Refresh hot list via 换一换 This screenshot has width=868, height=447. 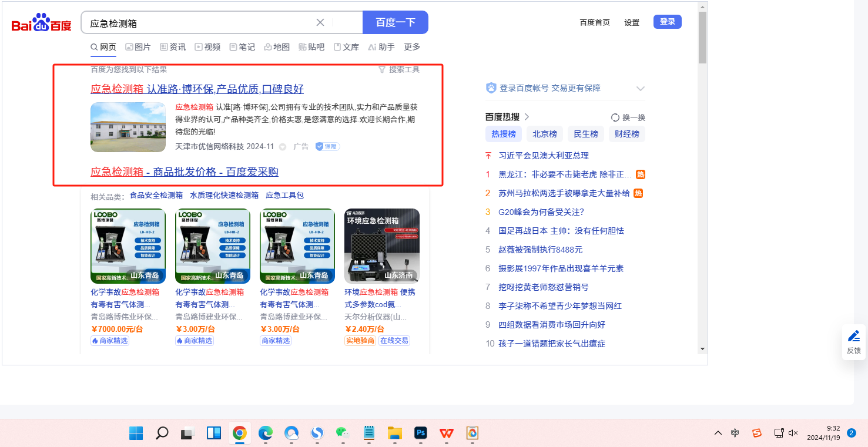(628, 117)
